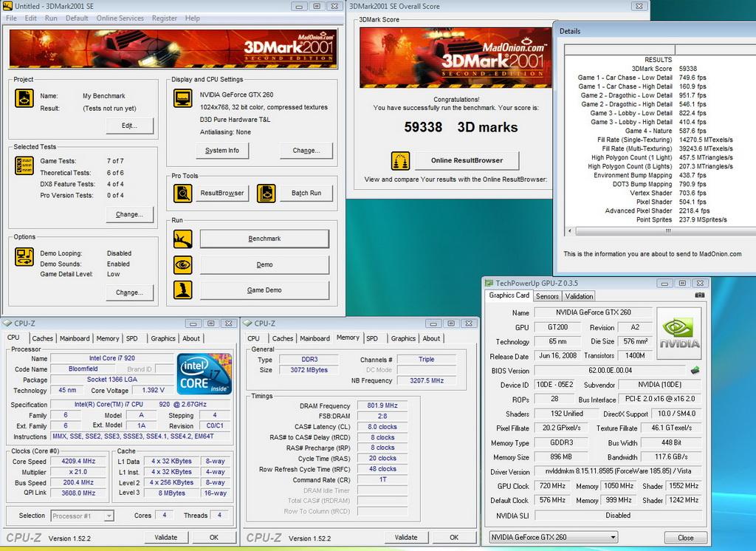Image resolution: width=756 pixels, height=551 pixels.
Task: Switch to Caches tab in left CPU-Z
Action: point(42,338)
